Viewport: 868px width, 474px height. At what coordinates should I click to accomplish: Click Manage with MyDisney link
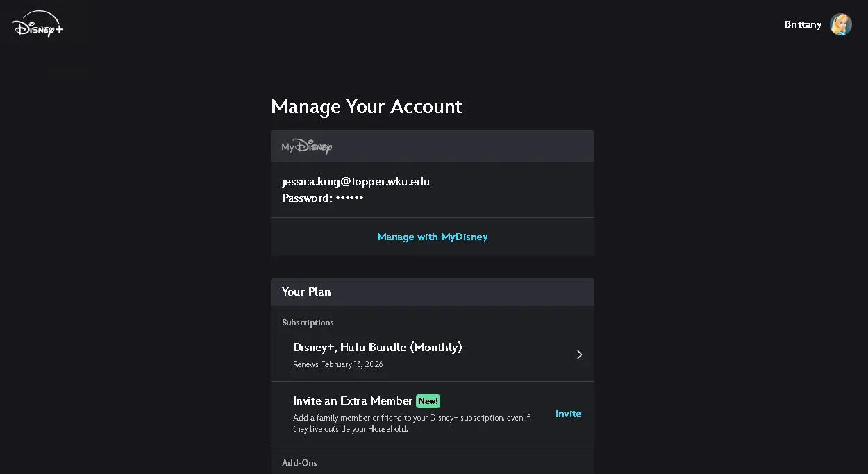[x=433, y=237]
